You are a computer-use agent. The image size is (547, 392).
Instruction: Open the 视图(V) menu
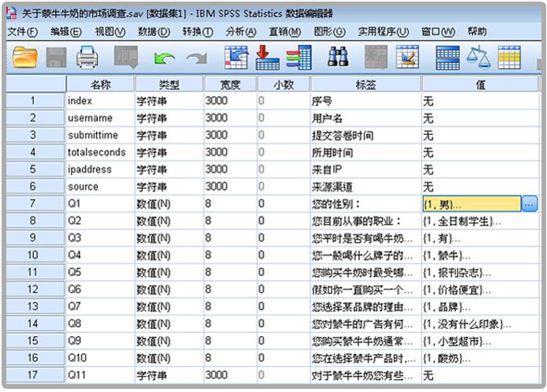(111, 32)
